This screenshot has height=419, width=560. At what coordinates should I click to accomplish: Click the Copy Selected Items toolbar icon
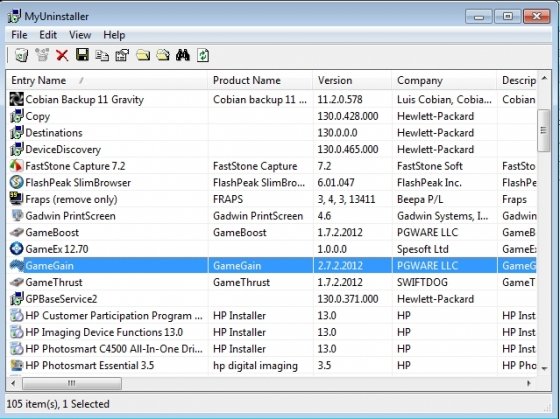coord(102,55)
